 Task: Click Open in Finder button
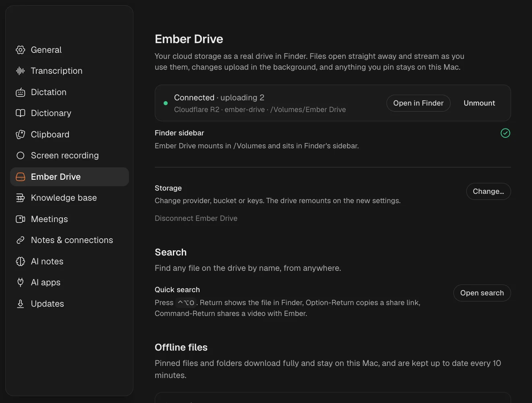coord(418,103)
